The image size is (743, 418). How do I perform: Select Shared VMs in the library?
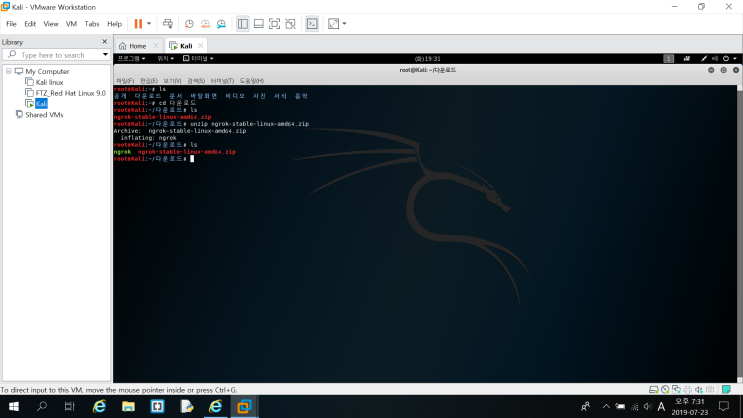pos(44,115)
